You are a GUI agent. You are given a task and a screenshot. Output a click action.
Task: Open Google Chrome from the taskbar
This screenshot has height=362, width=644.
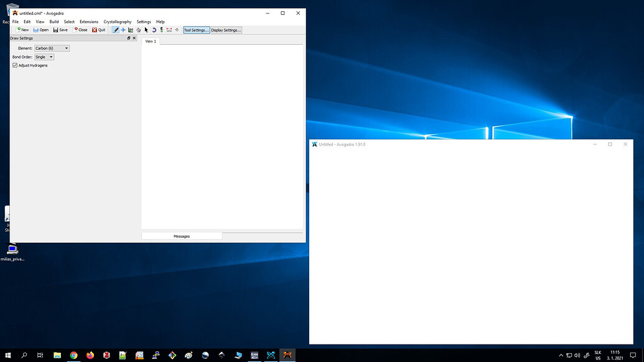click(x=73, y=355)
